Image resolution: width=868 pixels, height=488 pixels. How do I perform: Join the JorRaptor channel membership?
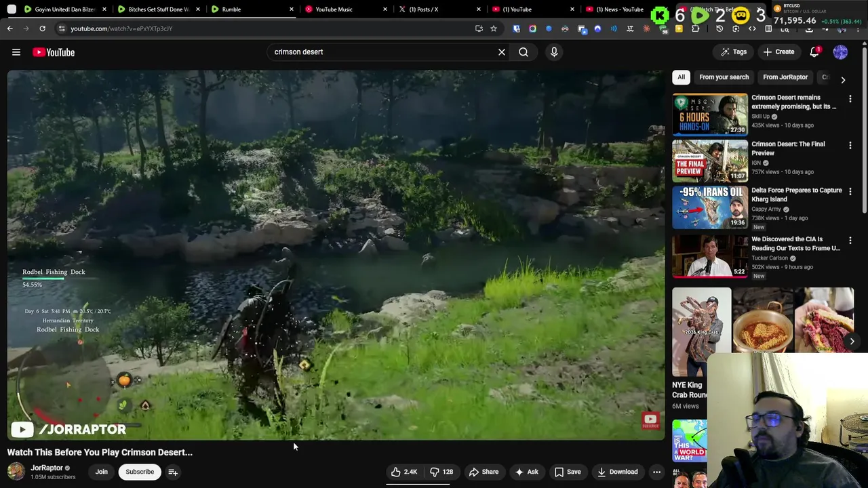[102, 472]
